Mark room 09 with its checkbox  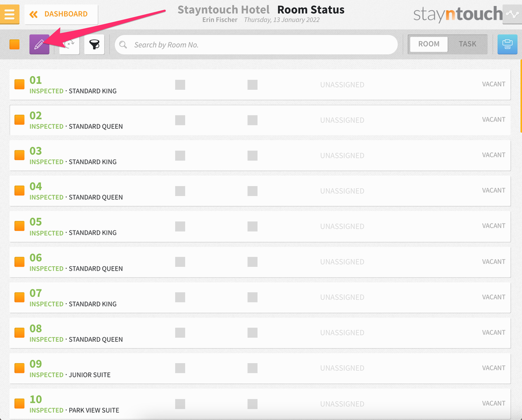(19, 368)
